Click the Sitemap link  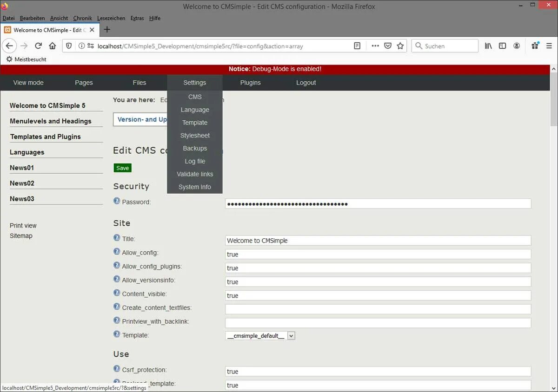(21, 236)
